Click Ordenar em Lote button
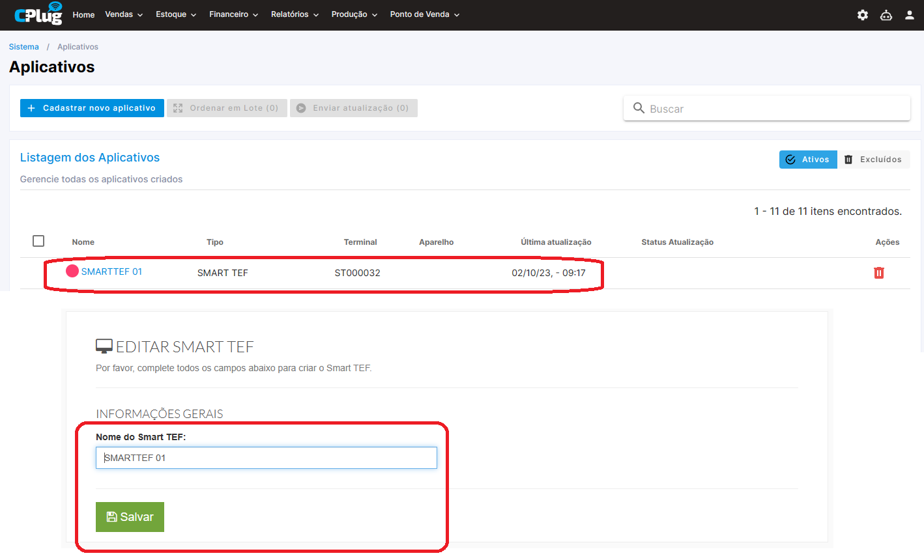 (227, 108)
